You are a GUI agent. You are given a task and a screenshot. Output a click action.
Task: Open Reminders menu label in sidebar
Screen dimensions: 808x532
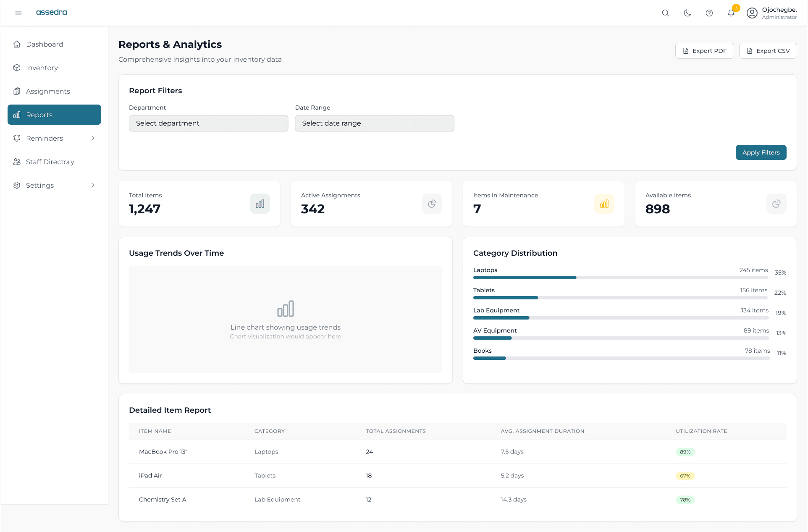point(45,138)
